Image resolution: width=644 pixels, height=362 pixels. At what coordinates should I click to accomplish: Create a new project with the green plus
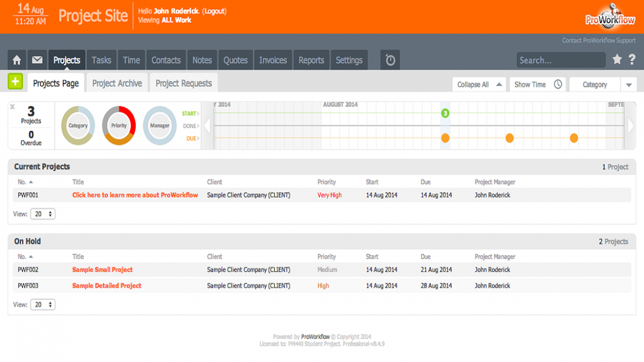15,81
